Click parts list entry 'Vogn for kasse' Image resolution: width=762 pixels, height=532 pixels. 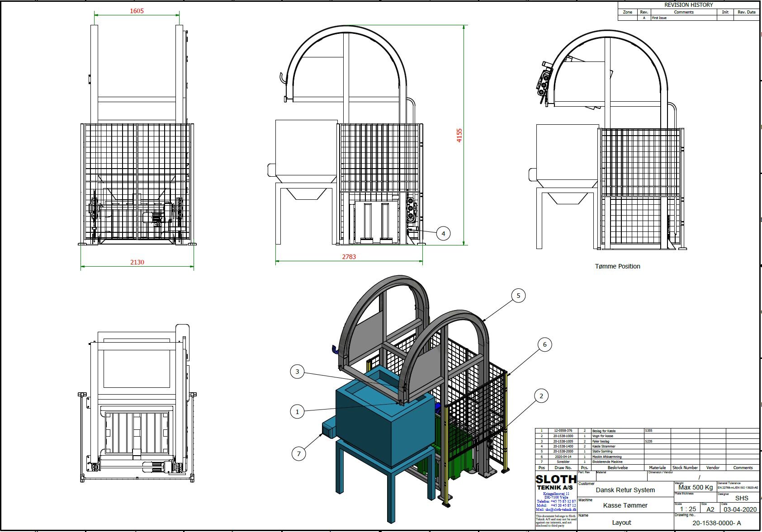tap(603, 436)
